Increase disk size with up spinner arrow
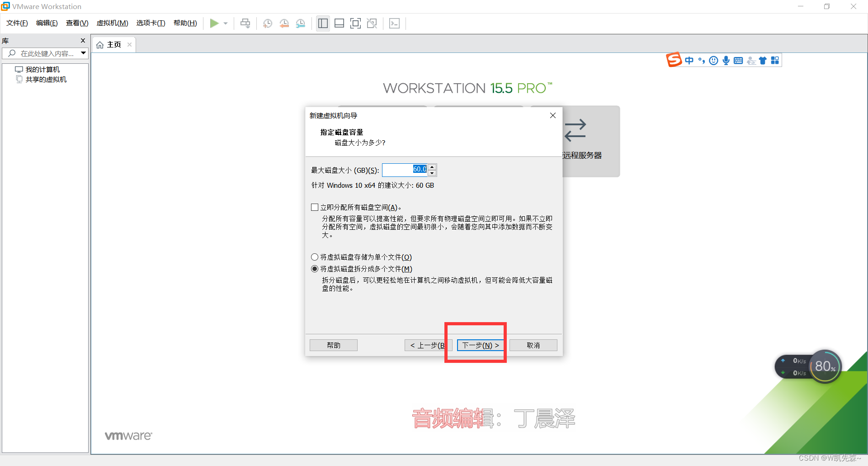Screen dimensions: 868x466 pos(432,167)
